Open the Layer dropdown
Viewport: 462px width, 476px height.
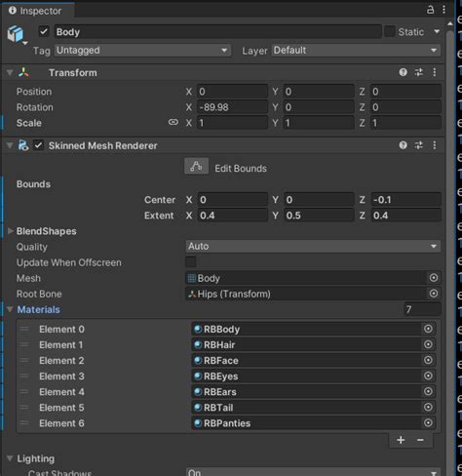pos(356,51)
